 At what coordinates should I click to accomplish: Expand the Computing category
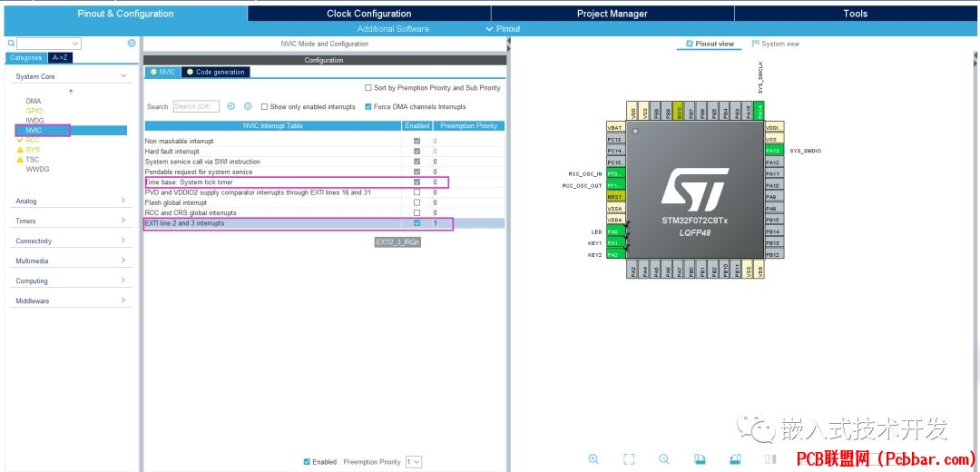click(123, 280)
